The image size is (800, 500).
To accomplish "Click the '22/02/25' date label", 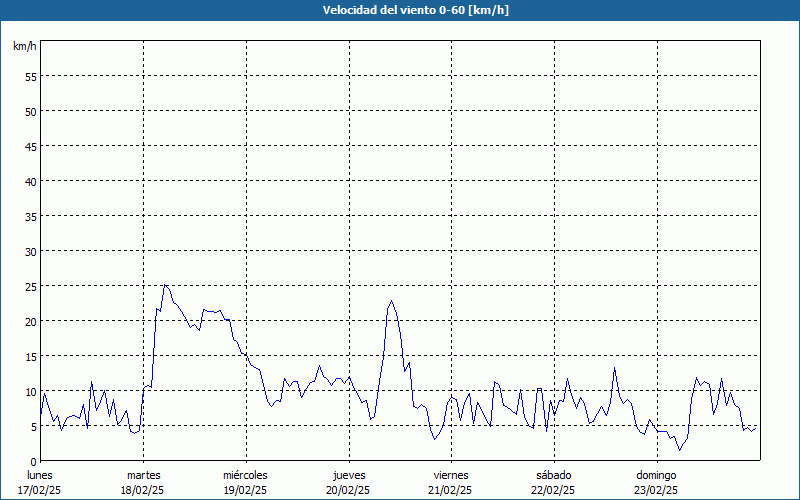I will pos(553,490).
